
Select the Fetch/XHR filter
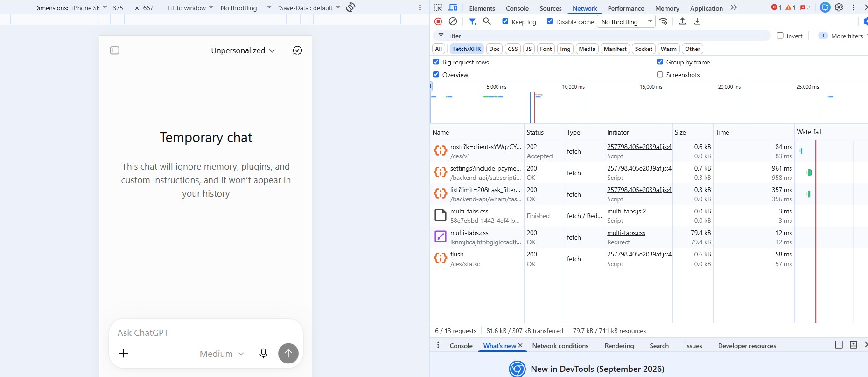pyautogui.click(x=467, y=49)
